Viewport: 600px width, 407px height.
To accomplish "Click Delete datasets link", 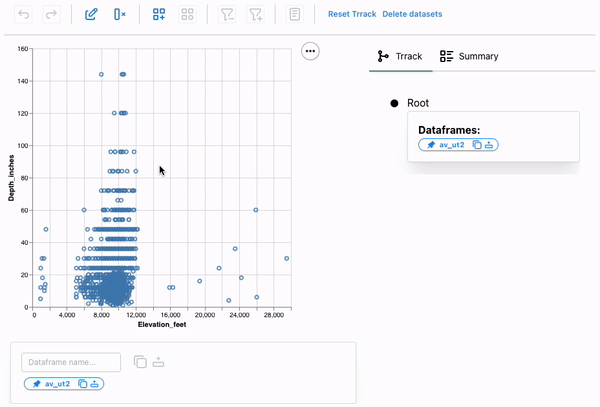I will pyautogui.click(x=412, y=14).
